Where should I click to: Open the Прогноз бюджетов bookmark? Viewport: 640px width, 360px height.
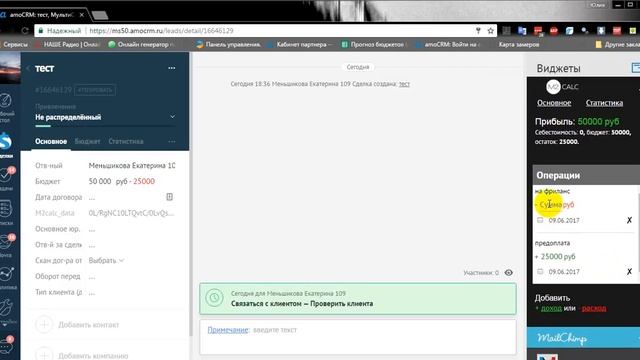(x=373, y=44)
